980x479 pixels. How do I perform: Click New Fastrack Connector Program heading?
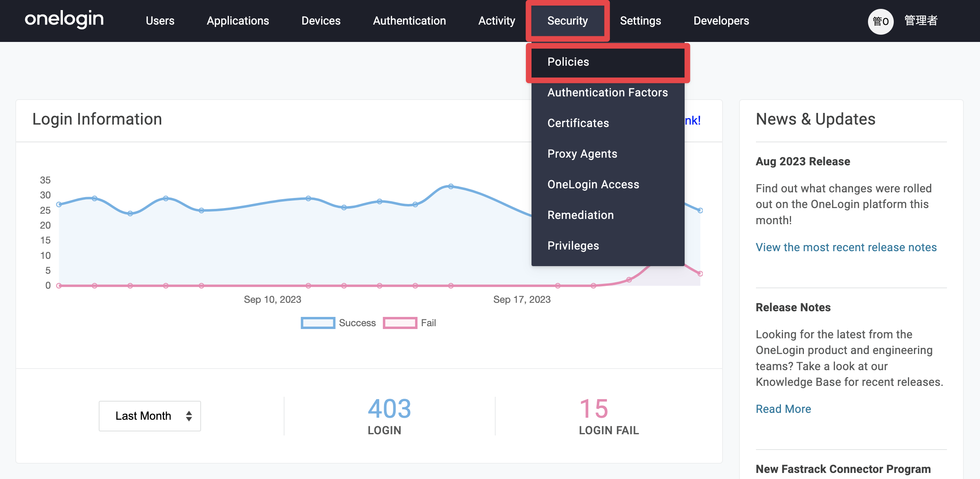point(843,469)
